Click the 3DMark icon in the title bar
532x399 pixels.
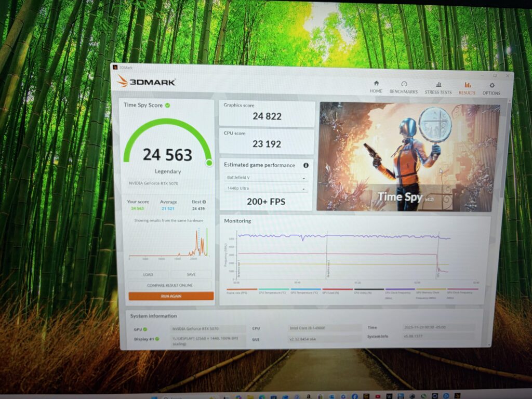[x=115, y=67]
